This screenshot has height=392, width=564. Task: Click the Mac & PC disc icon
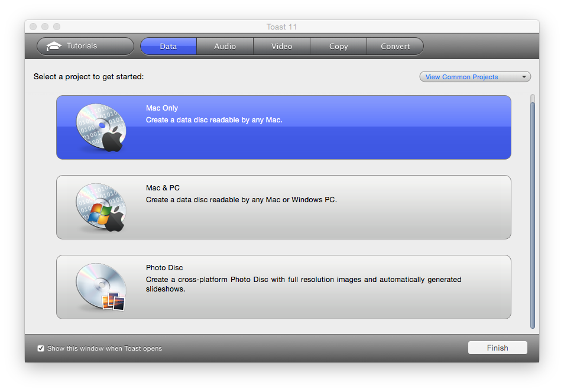pyautogui.click(x=101, y=207)
